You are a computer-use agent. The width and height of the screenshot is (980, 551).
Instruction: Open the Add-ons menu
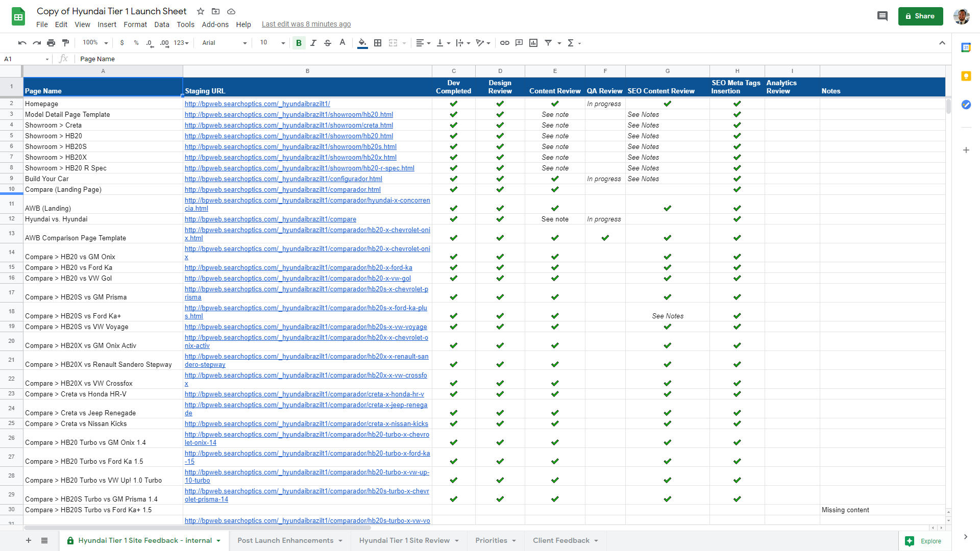coord(215,24)
